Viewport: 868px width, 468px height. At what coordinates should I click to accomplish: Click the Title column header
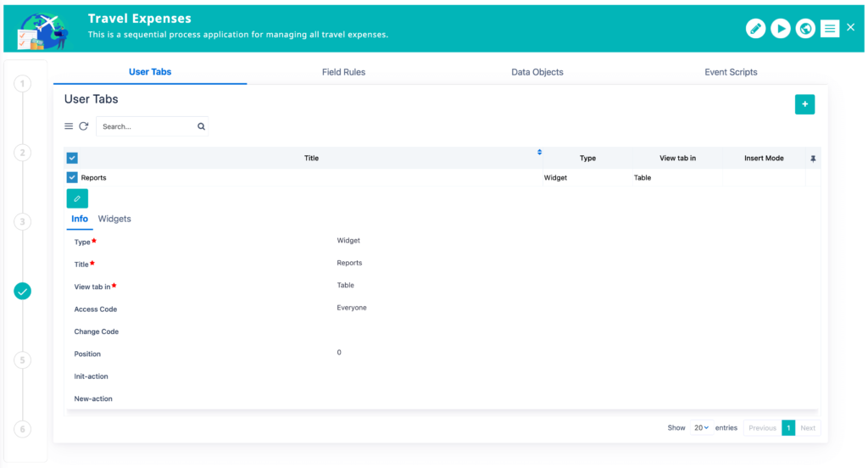tap(311, 158)
